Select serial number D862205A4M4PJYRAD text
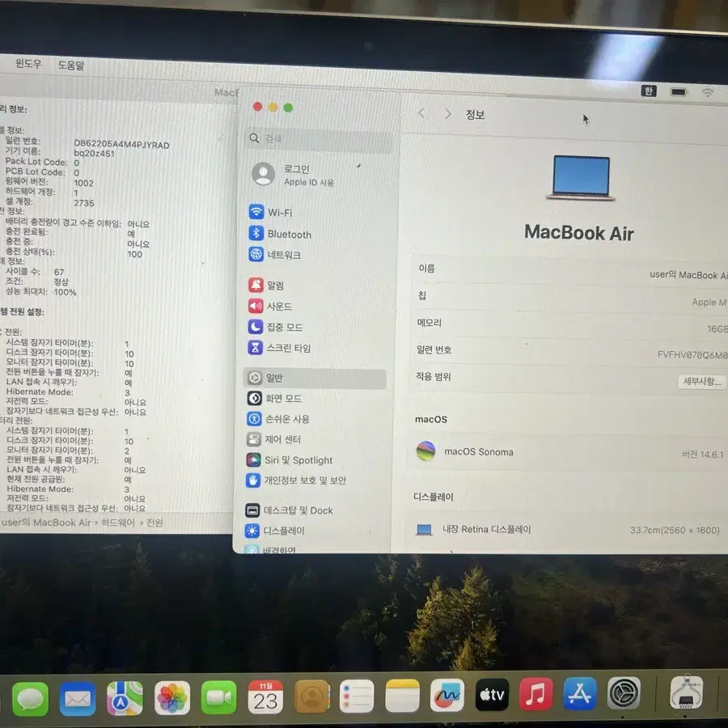Viewport: 728px width, 728px height. [x=121, y=145]
